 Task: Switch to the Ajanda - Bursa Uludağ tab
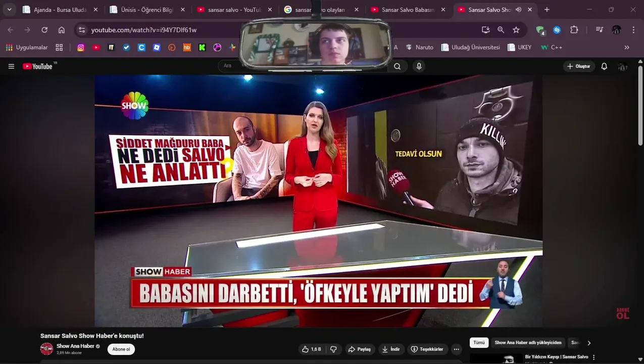(60, 10)
